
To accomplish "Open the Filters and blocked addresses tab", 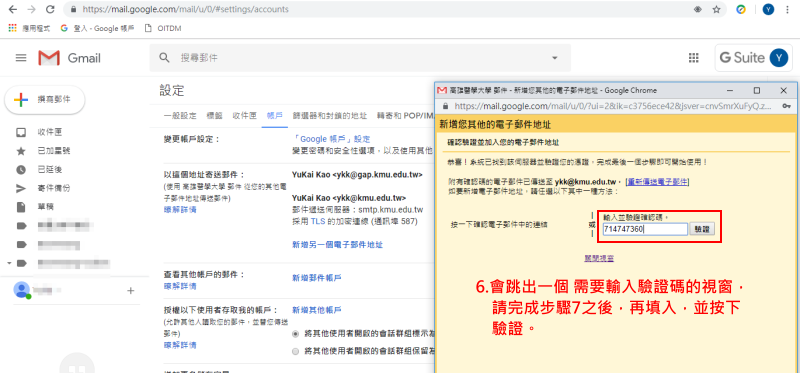I will (x=330, y=116).
